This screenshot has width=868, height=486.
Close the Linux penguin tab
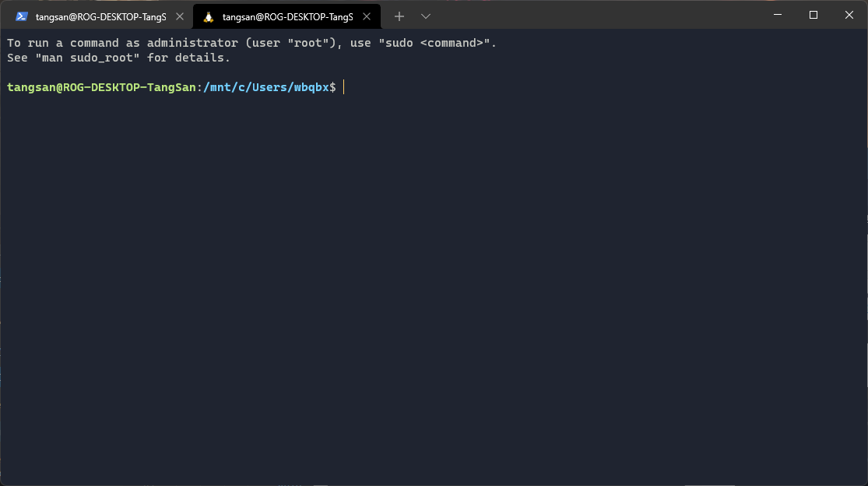[x=367, y=16]
